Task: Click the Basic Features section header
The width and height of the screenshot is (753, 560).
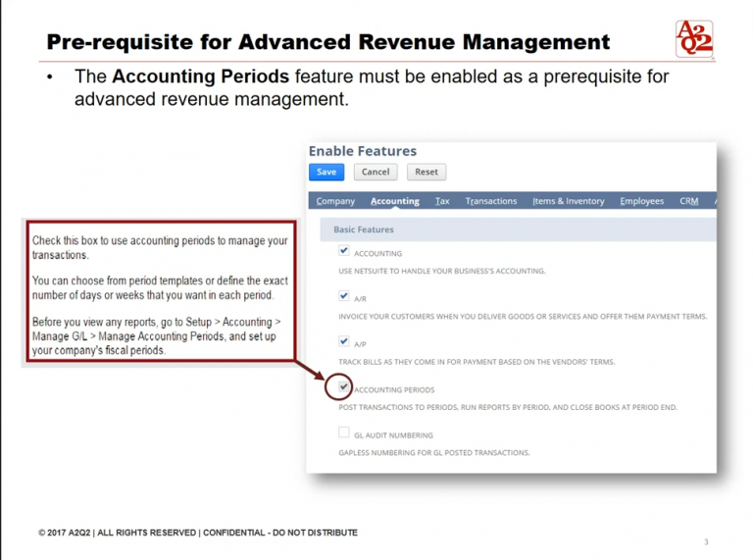Action: click(x=364, y=229)
